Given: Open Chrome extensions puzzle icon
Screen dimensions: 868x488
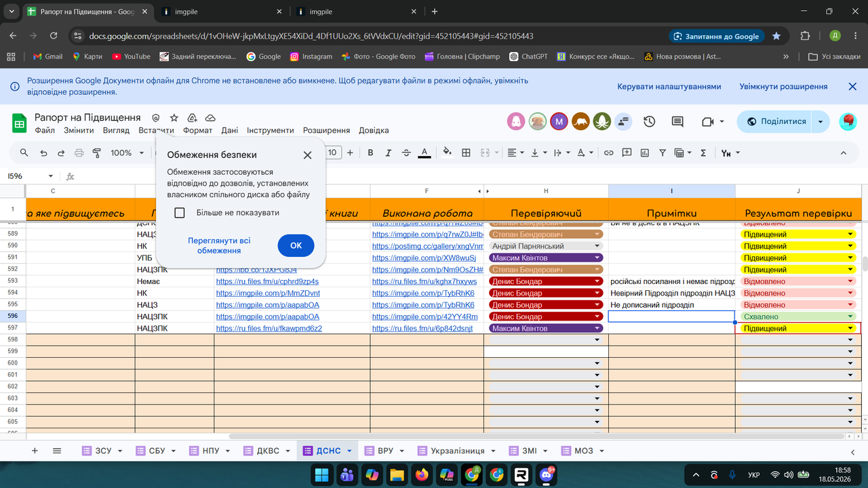Looking at the screenshot, I should (x=805, y=36).
